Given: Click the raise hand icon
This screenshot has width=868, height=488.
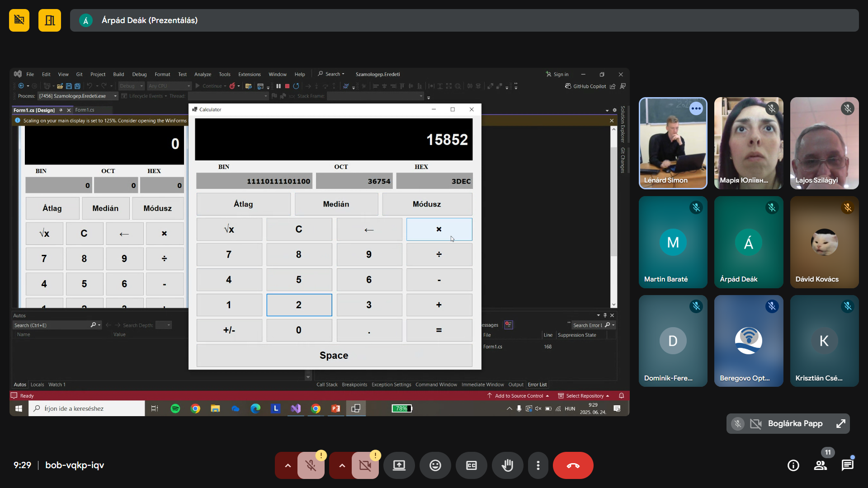Looking at the screenshot, I should [507, 465].
